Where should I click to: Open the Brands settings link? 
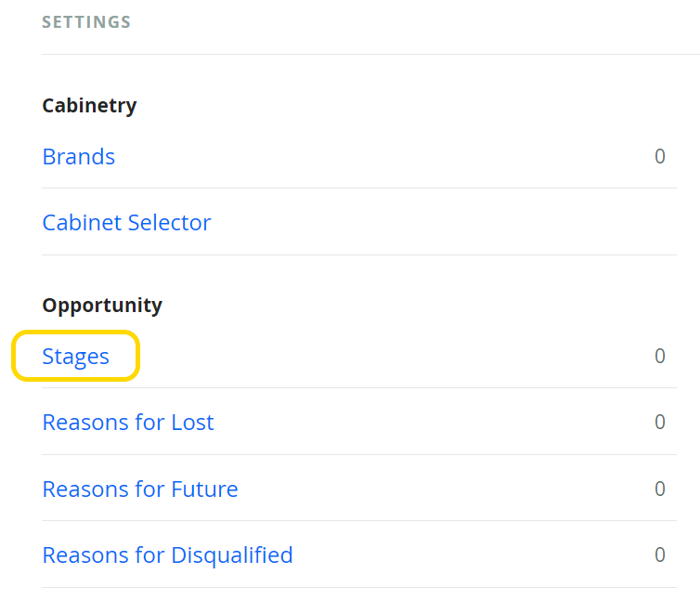(79, 156)
